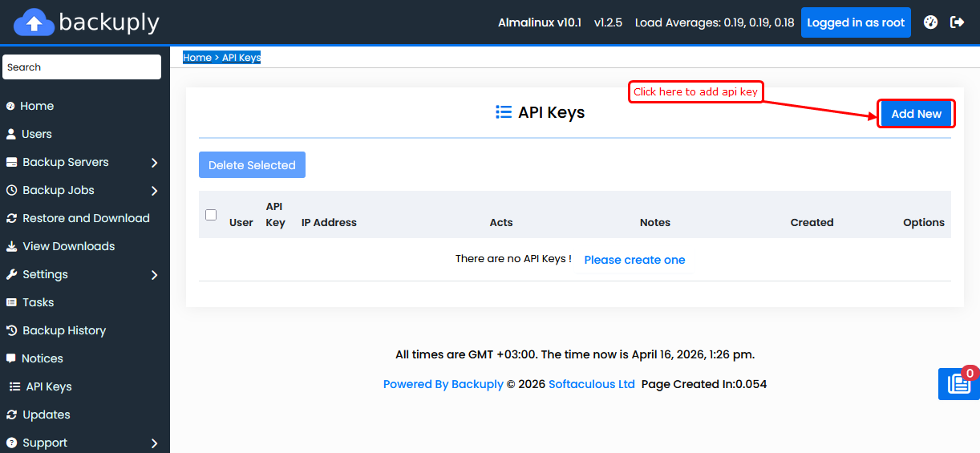Click the Home icon in sidebar
This screenshot has height=453, width=980.
click(10, 106)
